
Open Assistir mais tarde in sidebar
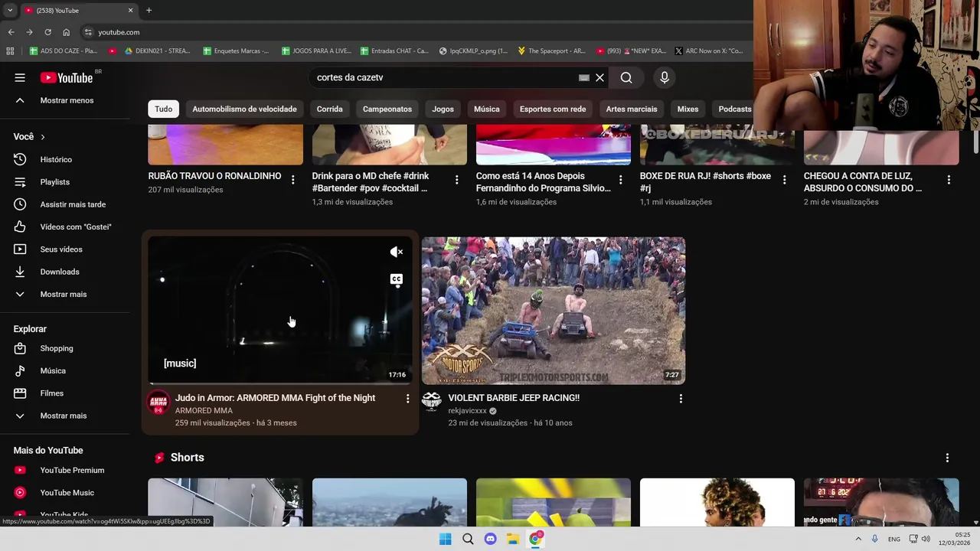[x=73, y=204]
